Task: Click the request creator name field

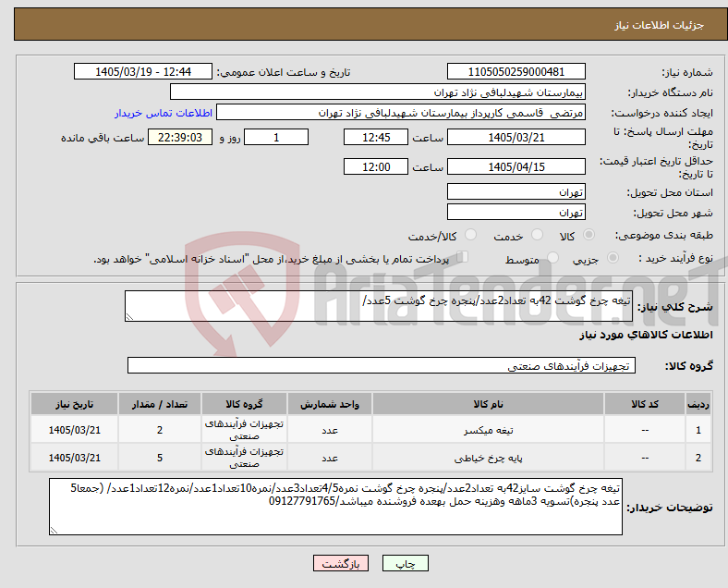Action: [401, 113]
